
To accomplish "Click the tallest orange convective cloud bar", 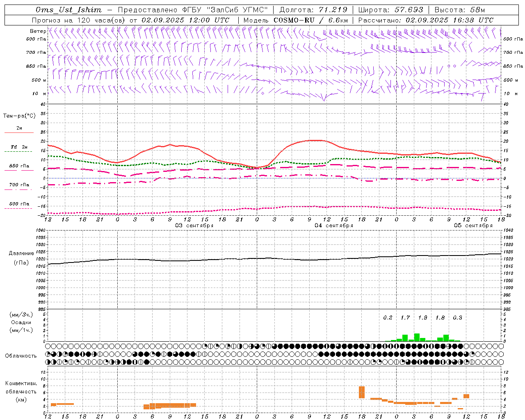I will (362, 392).
